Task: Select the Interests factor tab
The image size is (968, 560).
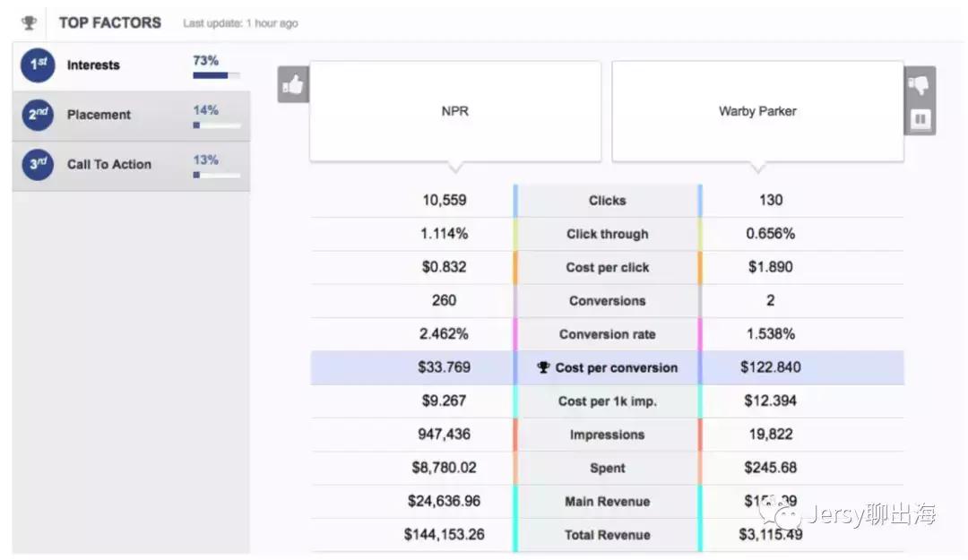Action: pyautogui.click(x=131, y=66)
